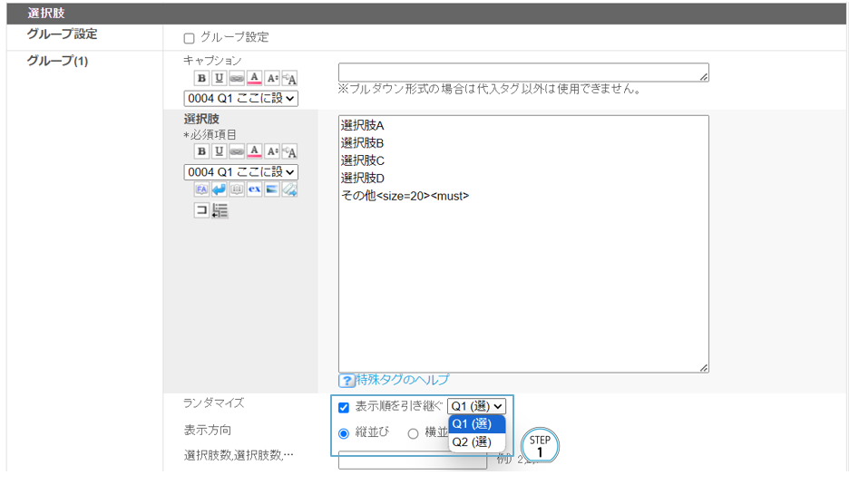Uncheck the 表示順を引き継ぐ checkbox

[344, 408]
